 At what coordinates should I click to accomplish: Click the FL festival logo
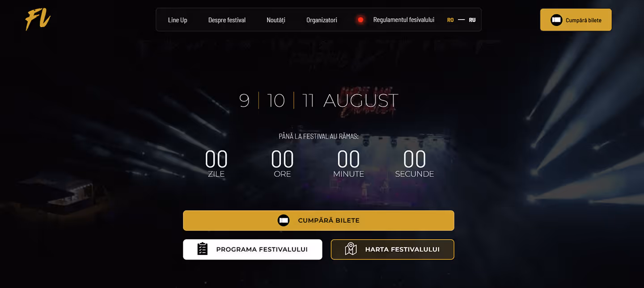coord(38,20)
